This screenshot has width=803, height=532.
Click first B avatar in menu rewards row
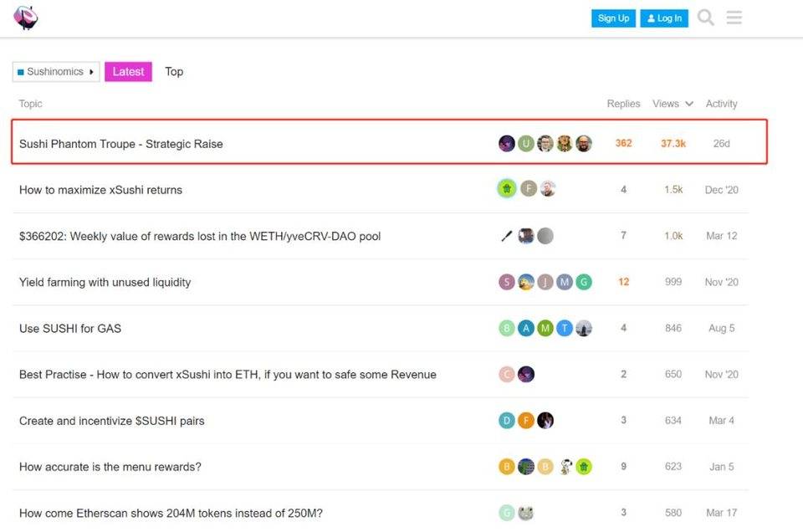coord(507,467)
